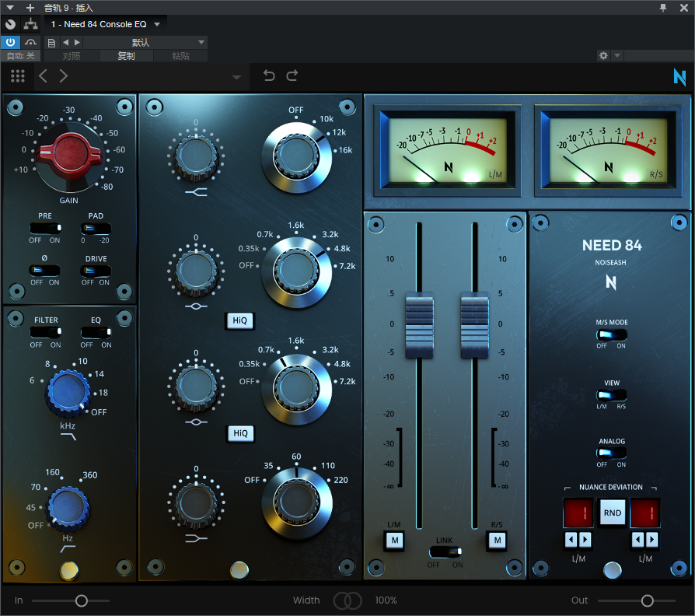The height and width of the screenshot is (616, 695).
Task: Toggle the DRIVE switch
Action: coord(96,270)
